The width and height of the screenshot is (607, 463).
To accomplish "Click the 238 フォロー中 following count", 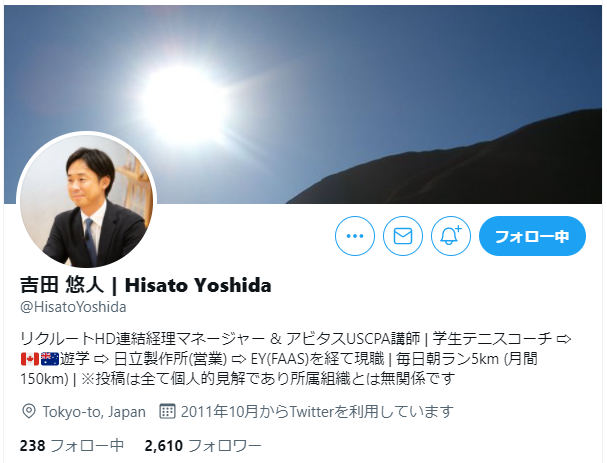I will tap(72, 446).
